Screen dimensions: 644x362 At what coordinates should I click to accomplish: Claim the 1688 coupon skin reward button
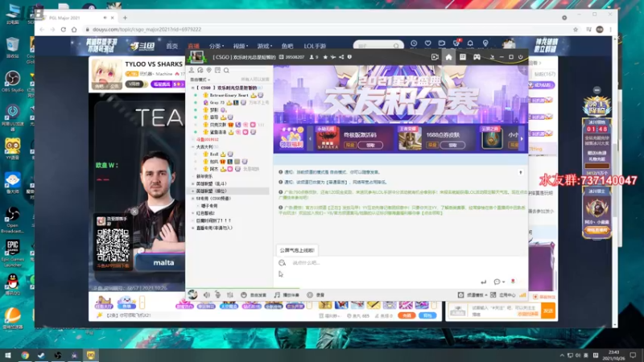tap(452, 145)
